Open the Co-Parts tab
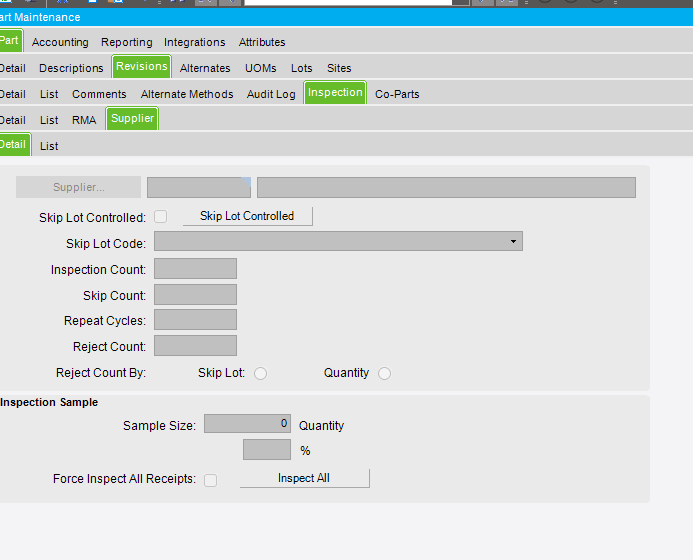 point(397,95)
